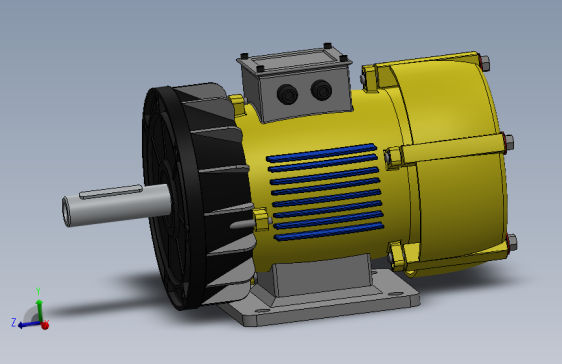Select the yellow rear end cover
This screenshot has height=364, width=562.
455,161
